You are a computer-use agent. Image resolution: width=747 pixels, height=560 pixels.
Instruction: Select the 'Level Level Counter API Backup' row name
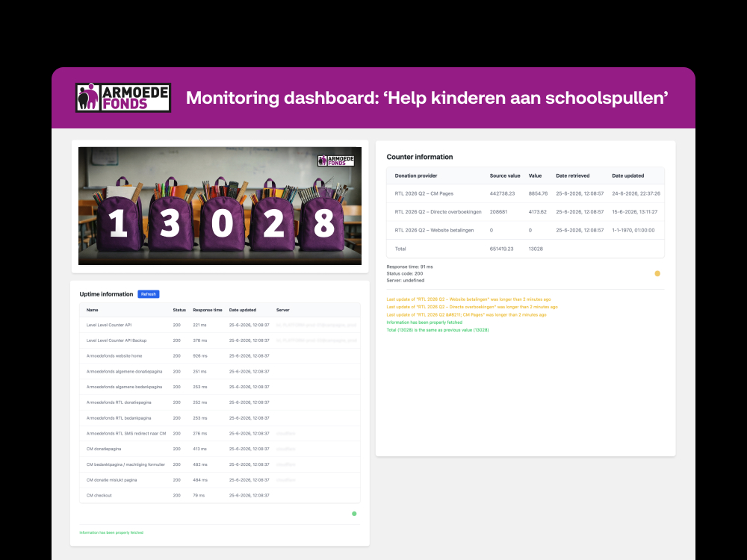117,340
